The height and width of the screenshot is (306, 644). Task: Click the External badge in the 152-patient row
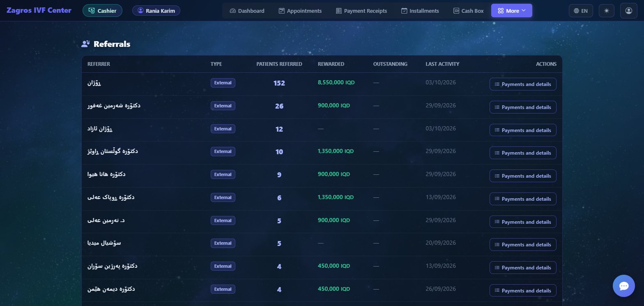pos(223,83)
